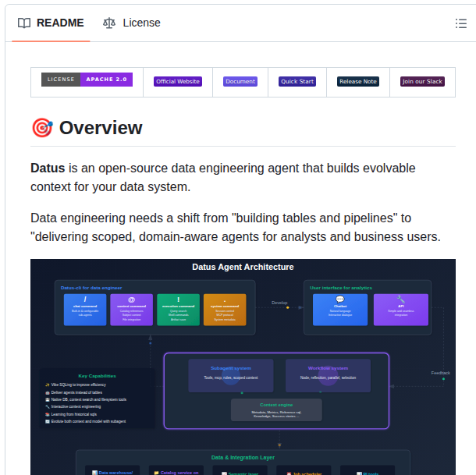Viewport: 476px width, 475px height.
Task: Click the License scale icon
Action: coord(109,23)
